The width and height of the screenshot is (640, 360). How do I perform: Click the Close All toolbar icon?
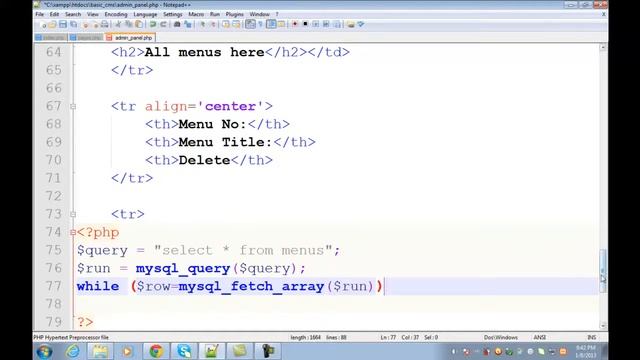[x=95, y=24]
